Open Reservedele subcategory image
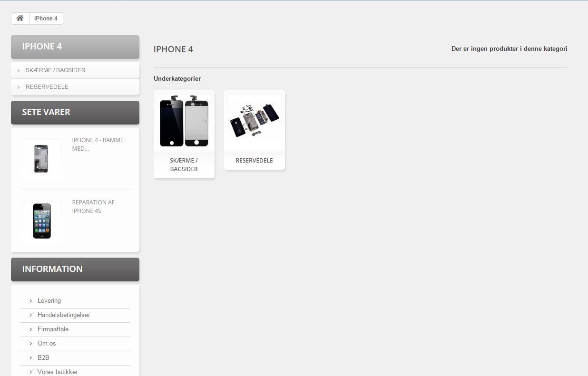 pyautogui.click(x=255, y=121)
